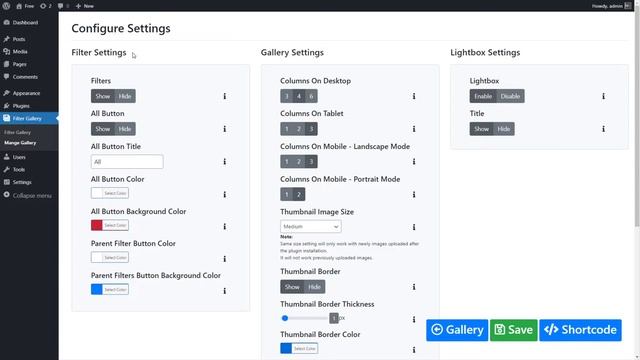Show info for All Button Color
The width and height of the screenshot is (640, 360).
tap(224, 194)
